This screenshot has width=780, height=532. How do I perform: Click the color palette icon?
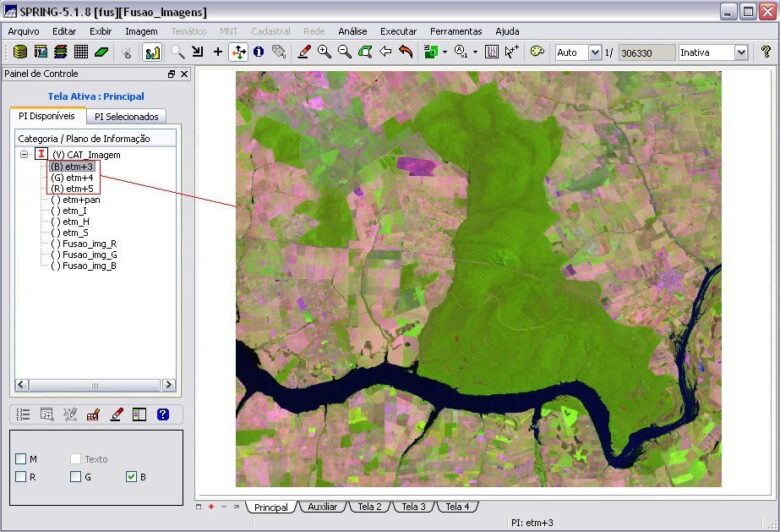(537, 52)
